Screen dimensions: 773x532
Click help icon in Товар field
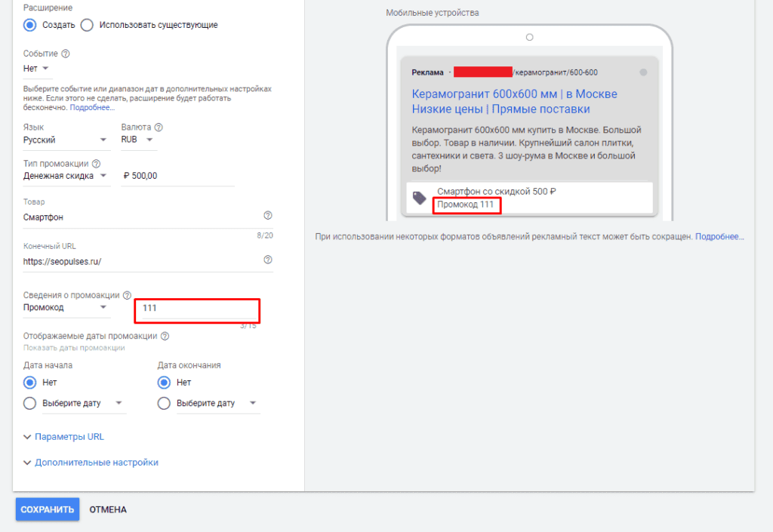pyautogui.click(x=268, y=215)
